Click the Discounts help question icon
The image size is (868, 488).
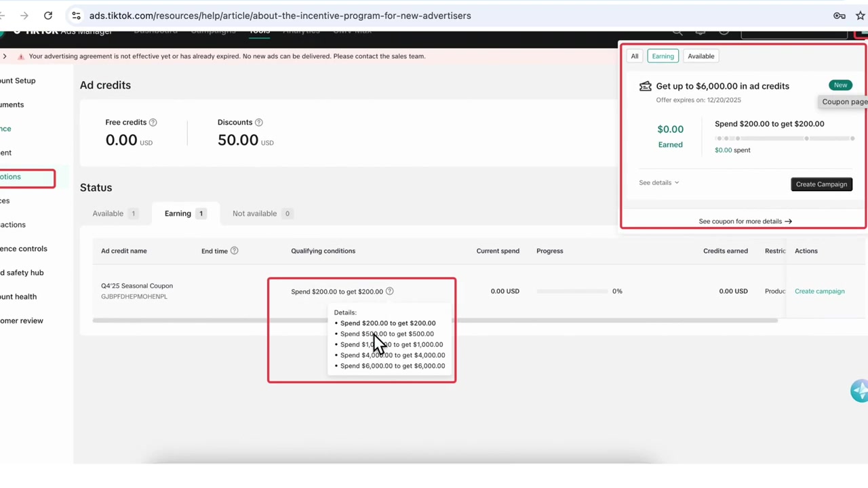tap(258, 123)
